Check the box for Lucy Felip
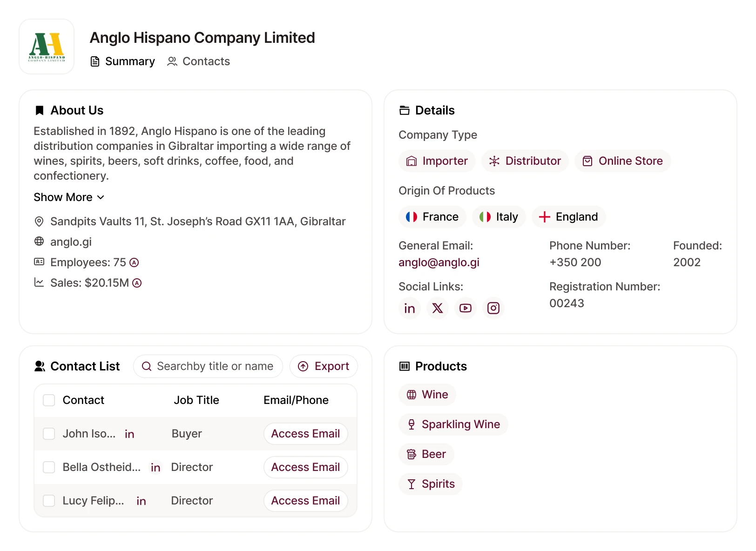Screen dimensions: 756x551 49,501
